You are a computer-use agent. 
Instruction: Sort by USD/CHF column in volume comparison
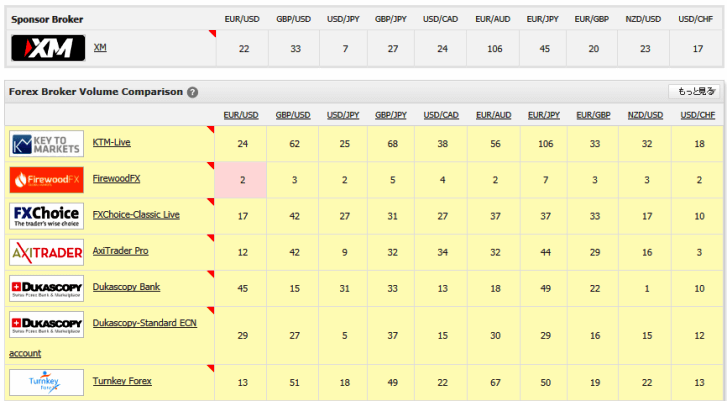tap(696, 115)
